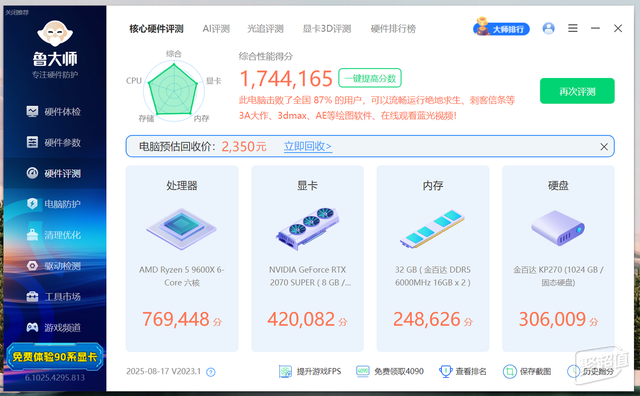Click the 免费领取4090 link
This screenshot has height=396, width=640.
click(390, 371)
